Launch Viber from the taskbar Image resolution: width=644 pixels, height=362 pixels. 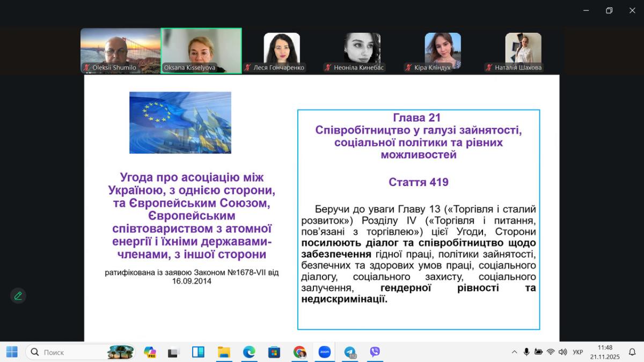(375, 352)
